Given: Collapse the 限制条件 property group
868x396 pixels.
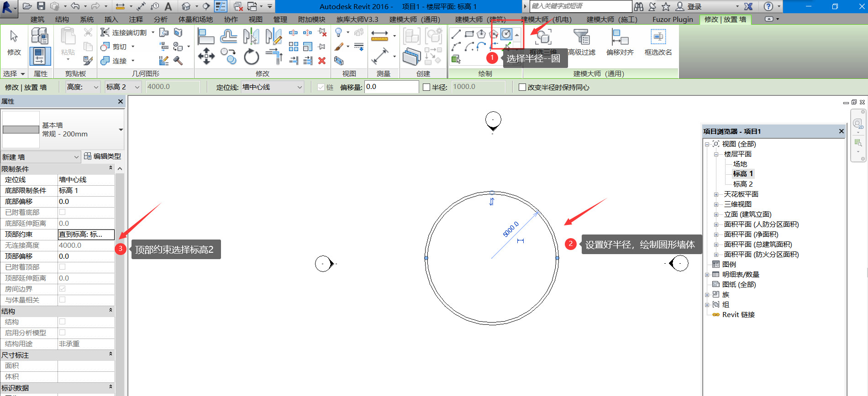Looking at the screenshot, I should tap(110, 168).
